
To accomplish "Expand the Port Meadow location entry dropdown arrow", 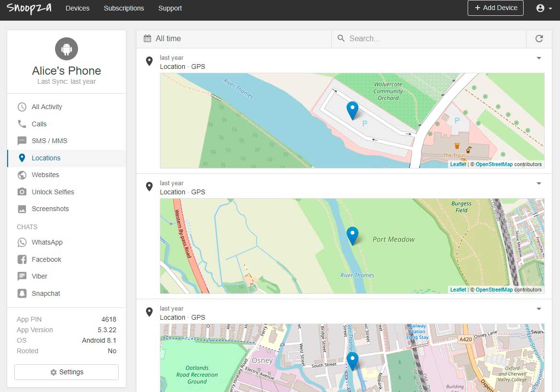I will (539, 183).
